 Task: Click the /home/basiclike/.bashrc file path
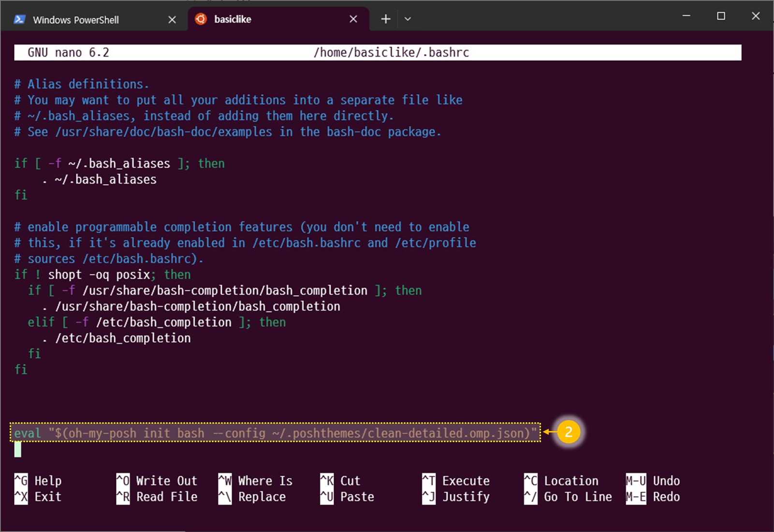392,53
